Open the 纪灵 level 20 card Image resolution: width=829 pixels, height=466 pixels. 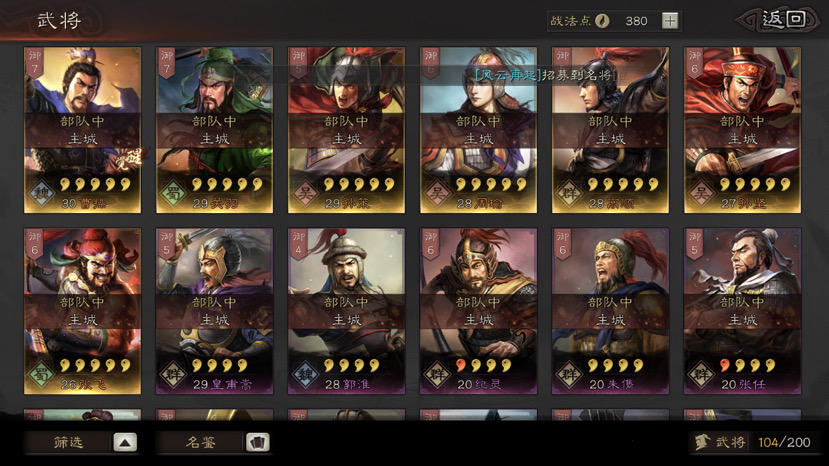click(478, 311)
